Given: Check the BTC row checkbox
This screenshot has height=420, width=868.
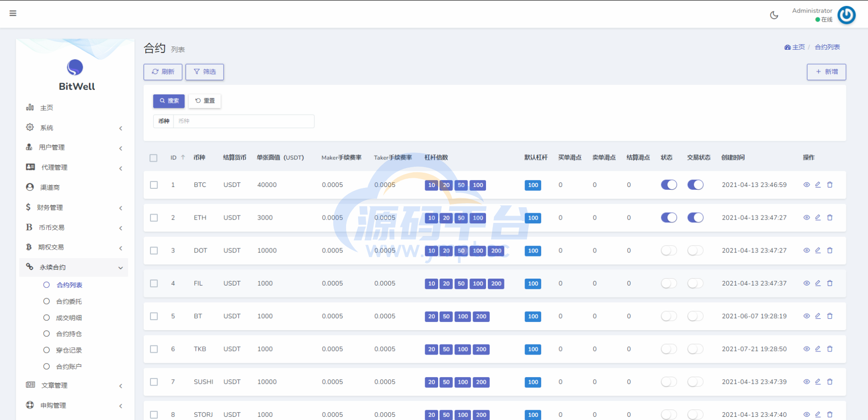Looking at the screenshot, I should pyautogui.click(x=154, y=185).
